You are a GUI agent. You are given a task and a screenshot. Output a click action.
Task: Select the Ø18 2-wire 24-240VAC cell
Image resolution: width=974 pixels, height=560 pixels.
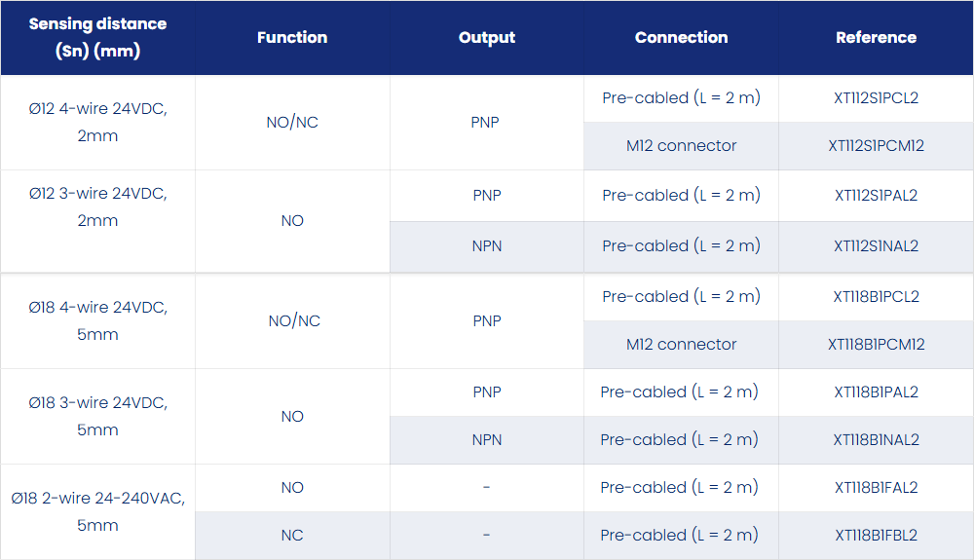pyautogui.click(x=97, y=512)
